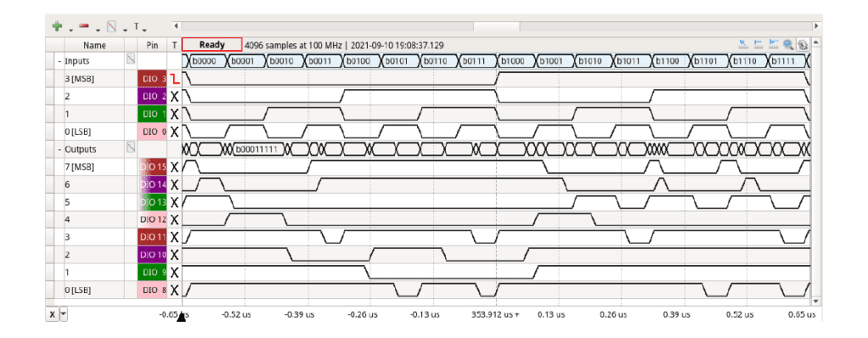Toggle trigger X for DIO 15 row
868x338 pixels.
click(x=175, y=167)
